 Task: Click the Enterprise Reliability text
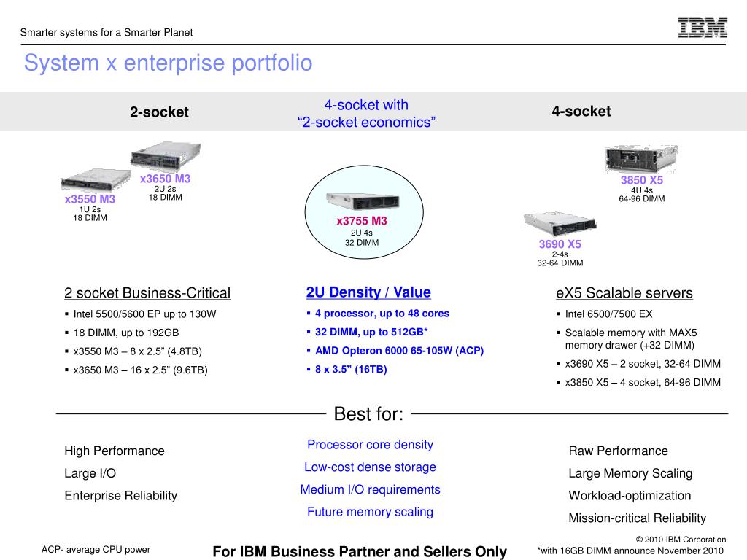coord(120,496)
